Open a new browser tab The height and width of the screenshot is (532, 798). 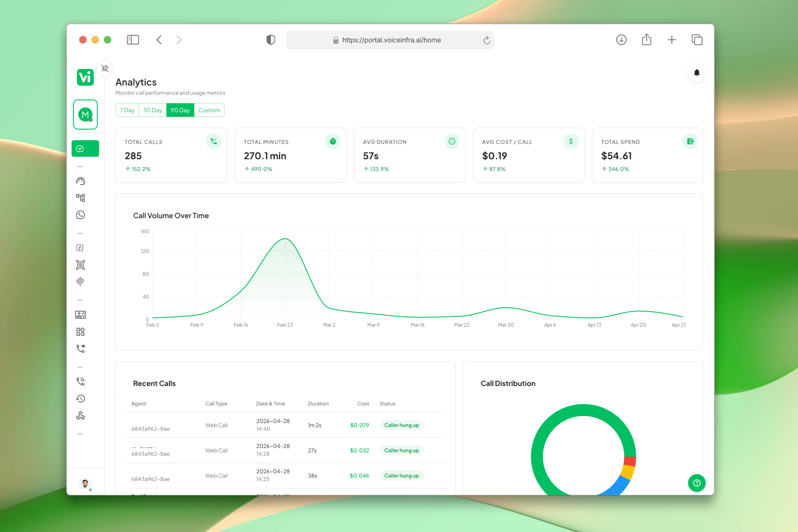(x=672, y=40)
